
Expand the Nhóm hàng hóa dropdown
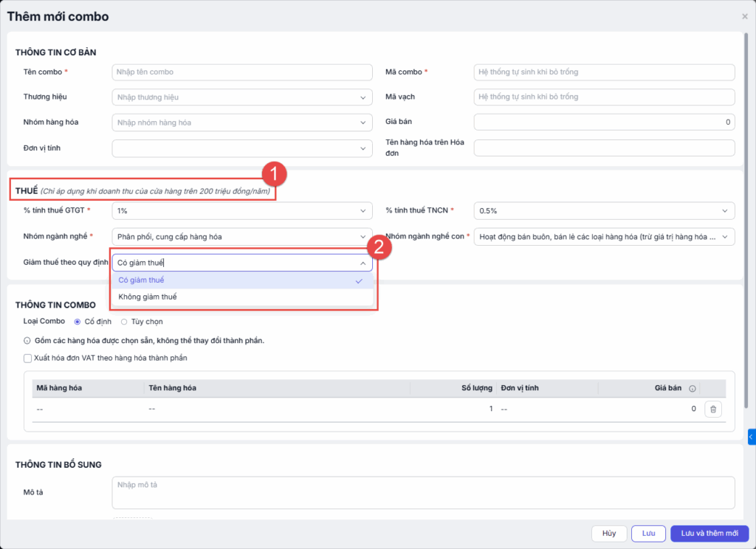pyautogui.click(x=242, y=122)
